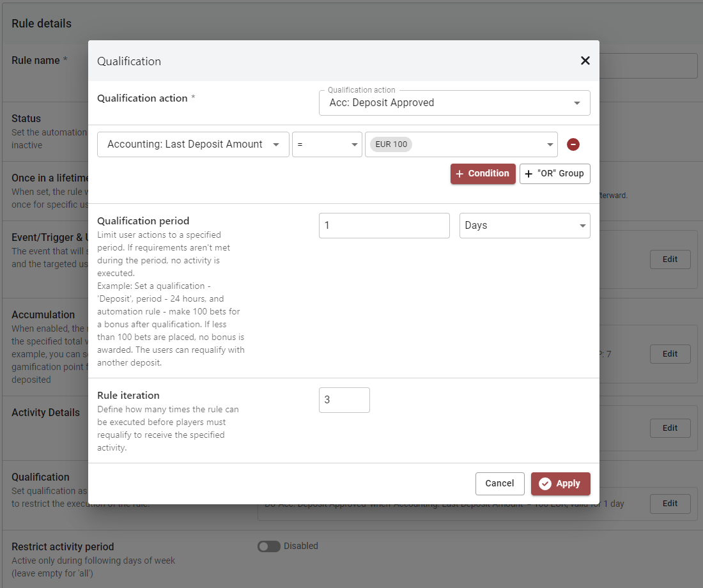This screenshot has height=588, width=703.
Task: Remove the Last Deposit Amount condition row
Action: pyautogui.click(x=573, y=144)
